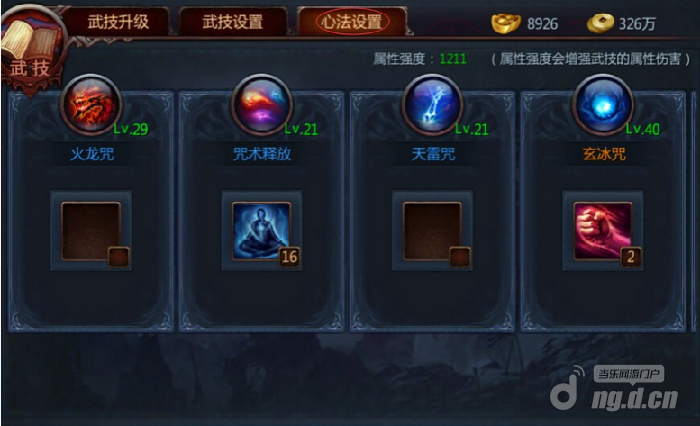
Task: Click the 火龙咒 skill name label
Action: click(92, 155)
